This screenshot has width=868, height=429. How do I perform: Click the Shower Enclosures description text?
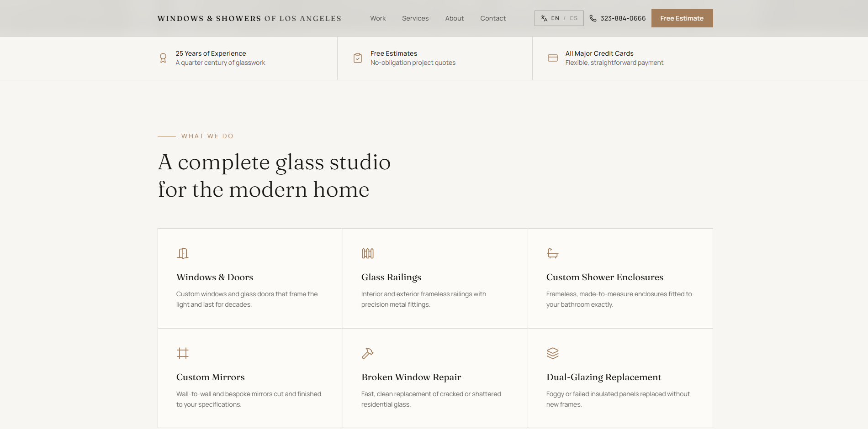[619, 299]
